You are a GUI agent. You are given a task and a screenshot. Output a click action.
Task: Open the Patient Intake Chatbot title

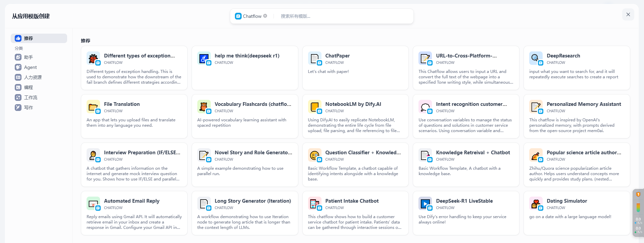[352, 201]
